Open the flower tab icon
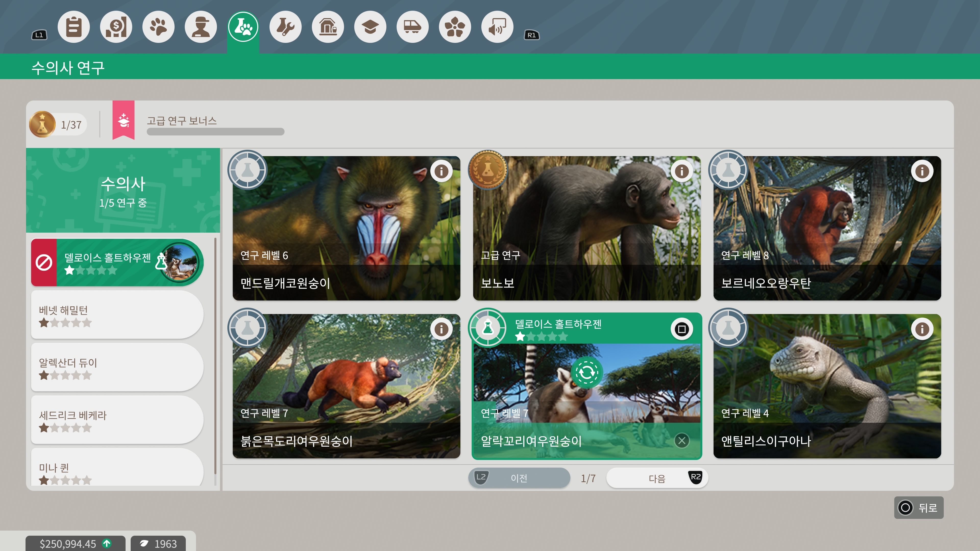 [x=455, y=27]
